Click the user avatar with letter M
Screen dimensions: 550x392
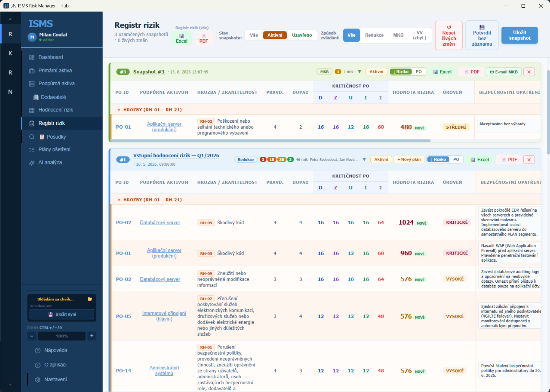(x=32, y=37)
